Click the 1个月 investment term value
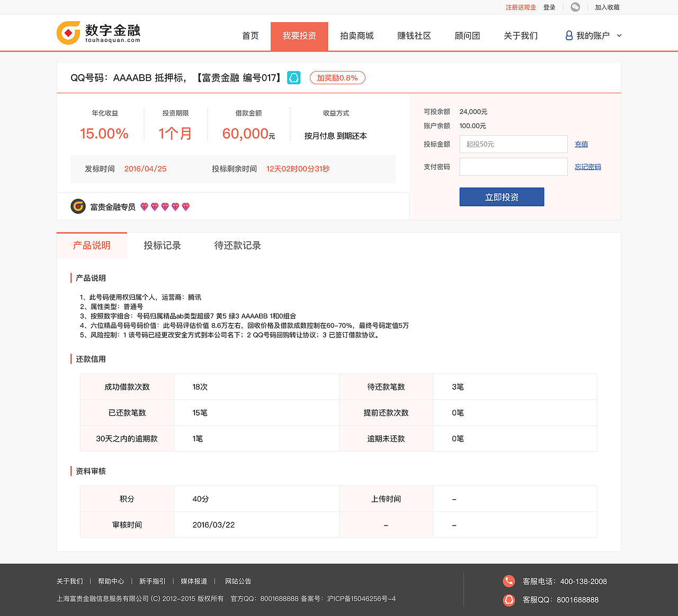The width and height of the screenshot is (678, 616). (175, 133)
